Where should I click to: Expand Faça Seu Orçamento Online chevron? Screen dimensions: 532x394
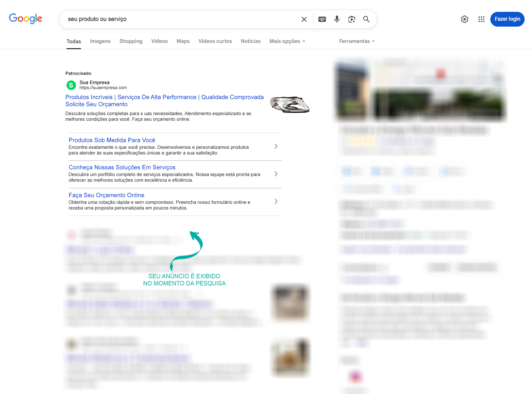click(276, 201)
